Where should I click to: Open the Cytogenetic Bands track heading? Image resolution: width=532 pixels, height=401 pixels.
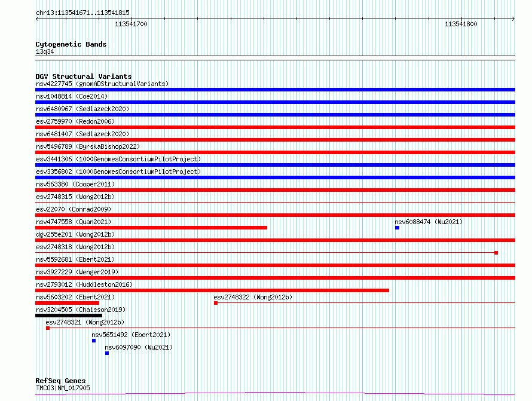[x=71, y=44]
